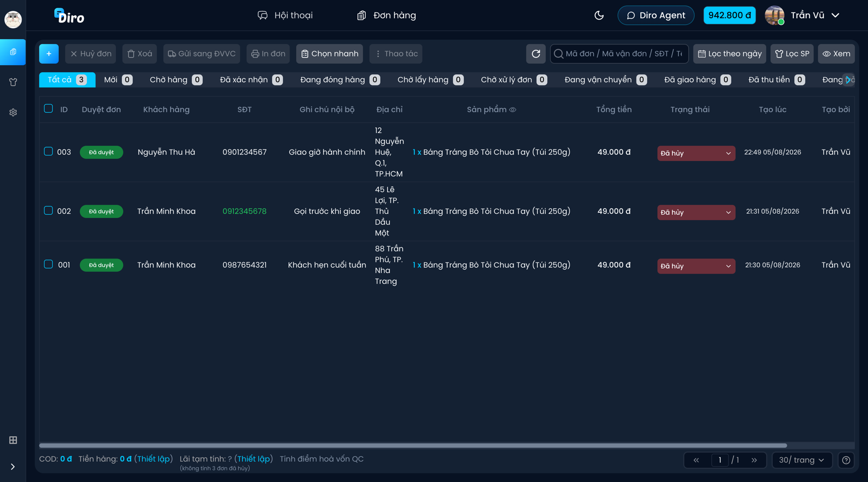Expand the Trần Vũ account menu

click(x=802, y=15)
